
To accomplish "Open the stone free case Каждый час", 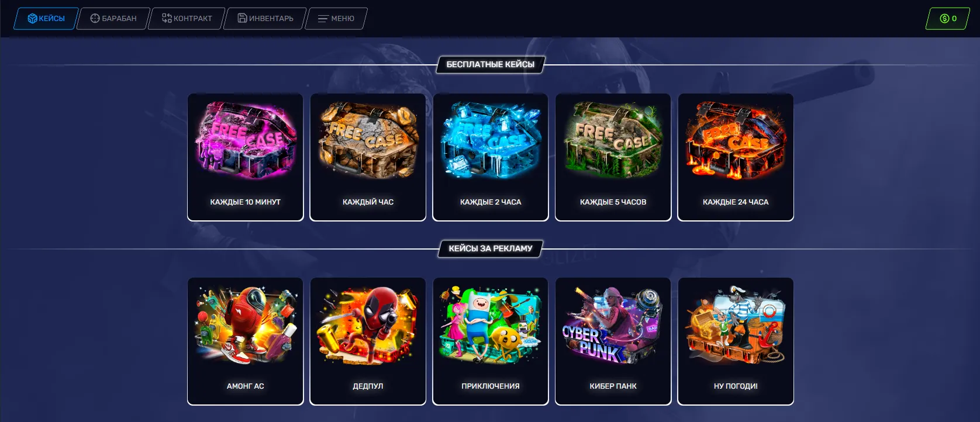I will tap(368, 157).
